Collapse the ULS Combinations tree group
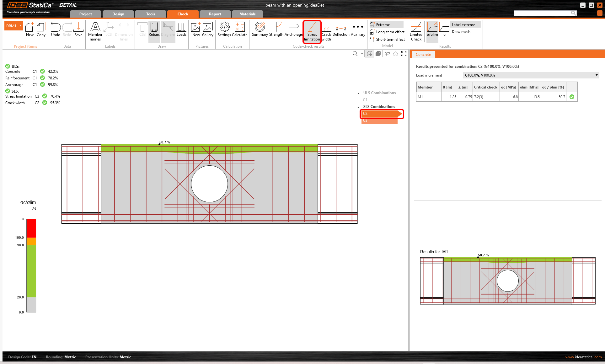Image resolution: width=605 pixels, height=364 pixels. tap(359, 93)
